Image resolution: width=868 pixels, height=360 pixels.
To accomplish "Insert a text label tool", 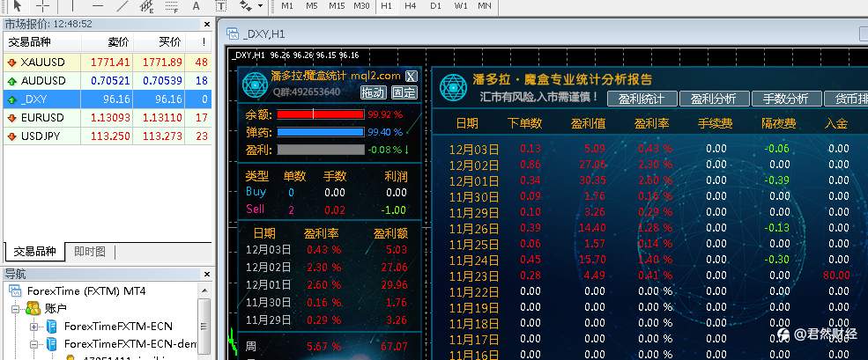I will pyautogui.click(x=220, y=6).
